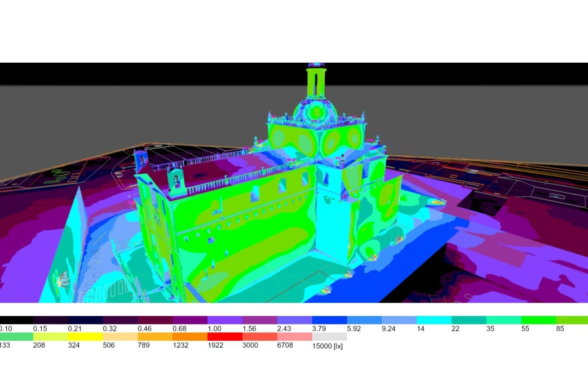Select the light blue swatch labeled 9.24
The width and height of the screenshot is (588, 391).
pyautogui.click(x=399, y=320)
